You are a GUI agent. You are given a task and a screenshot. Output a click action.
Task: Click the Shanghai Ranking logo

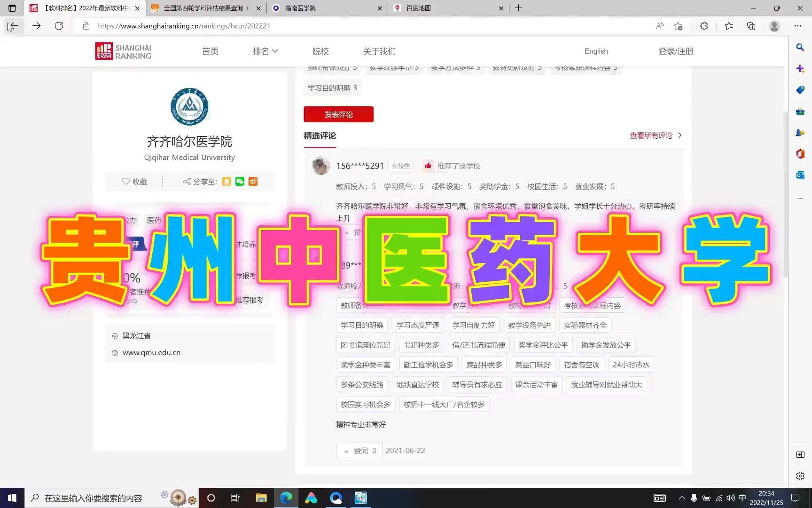tap(123, 51)
